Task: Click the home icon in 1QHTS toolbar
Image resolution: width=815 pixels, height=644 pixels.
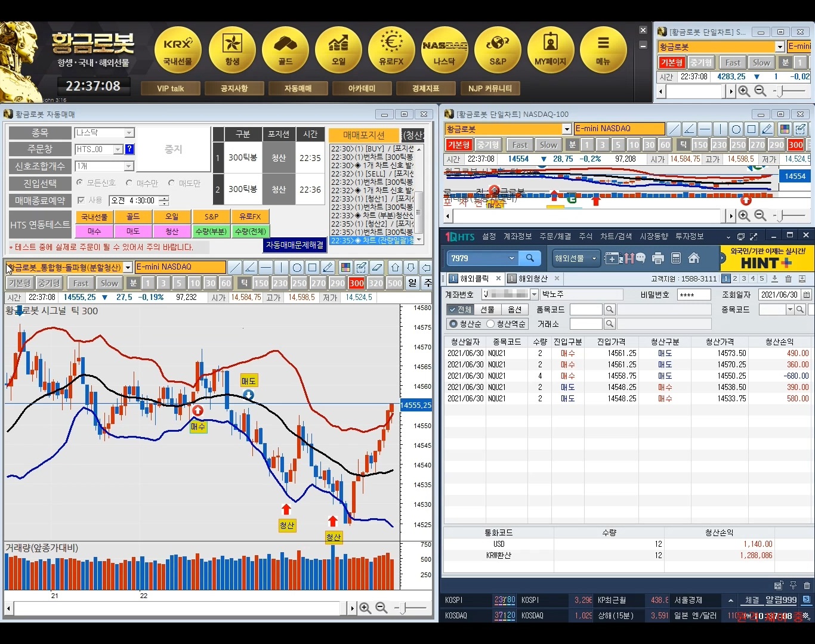Action: tap(694, 258)
